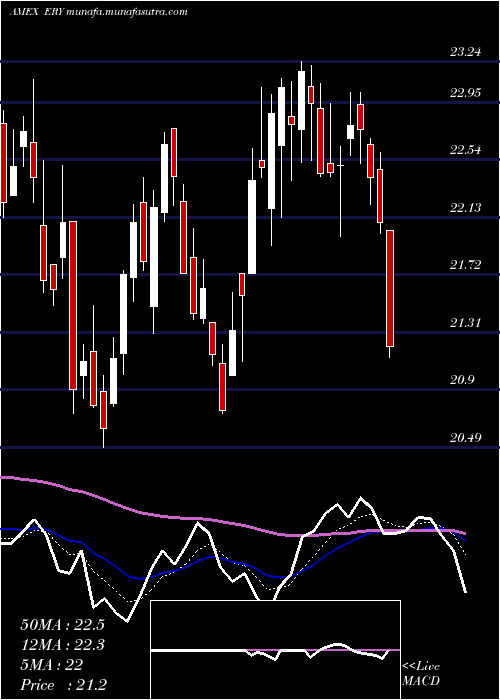Image resolution: width=500 pixels, height=700 pixels.
Task: Click the 12MA : 22.3 readout
Action: 62,645
